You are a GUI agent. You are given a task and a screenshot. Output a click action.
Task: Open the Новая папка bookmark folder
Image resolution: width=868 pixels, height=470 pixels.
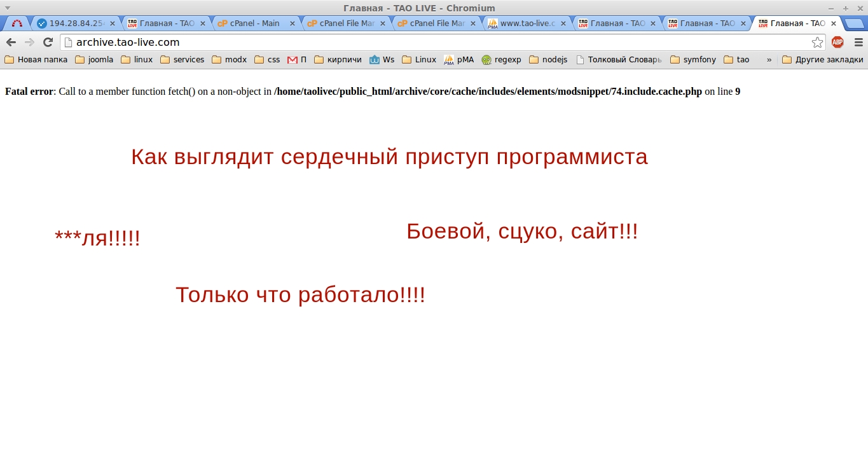[36, 60]
